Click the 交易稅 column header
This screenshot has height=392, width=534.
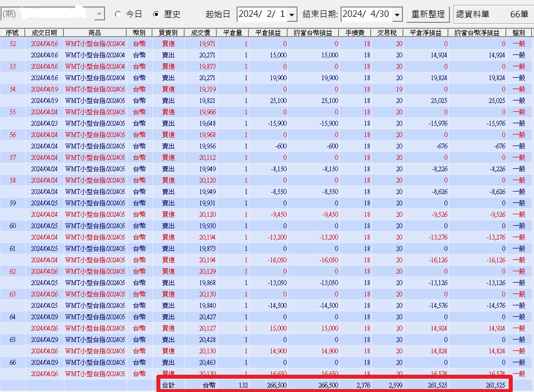pyautogui.click(x=387, y=33)
